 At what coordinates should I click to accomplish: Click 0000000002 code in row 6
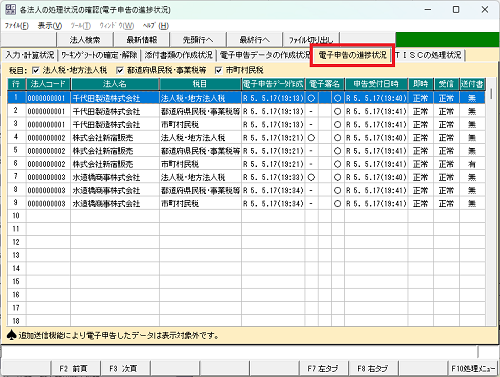(46, 164)
